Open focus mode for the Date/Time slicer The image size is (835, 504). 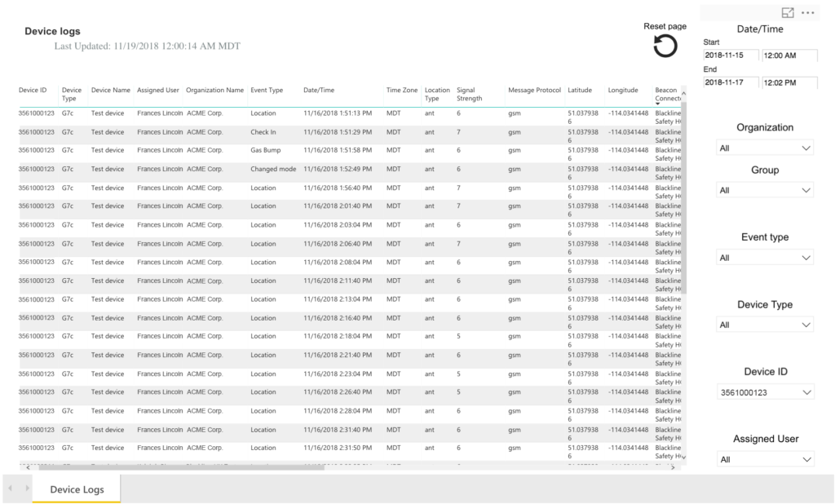pos(788,12)
